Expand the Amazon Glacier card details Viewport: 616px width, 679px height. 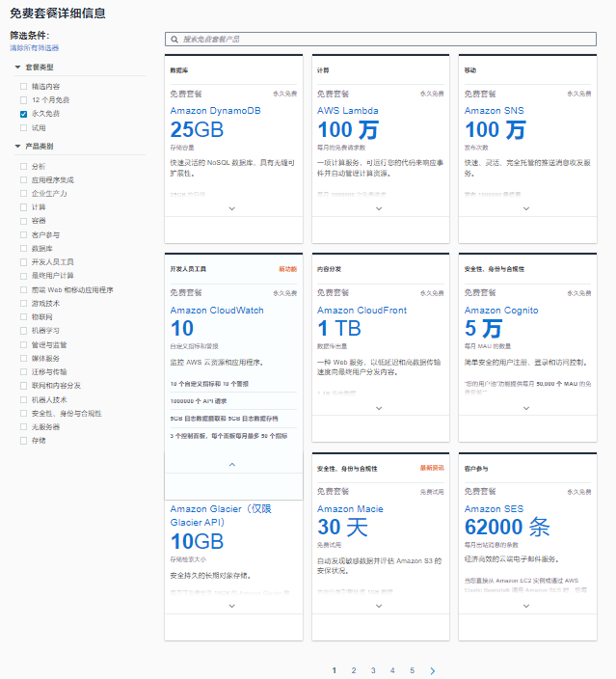click(x=232, y=607)
